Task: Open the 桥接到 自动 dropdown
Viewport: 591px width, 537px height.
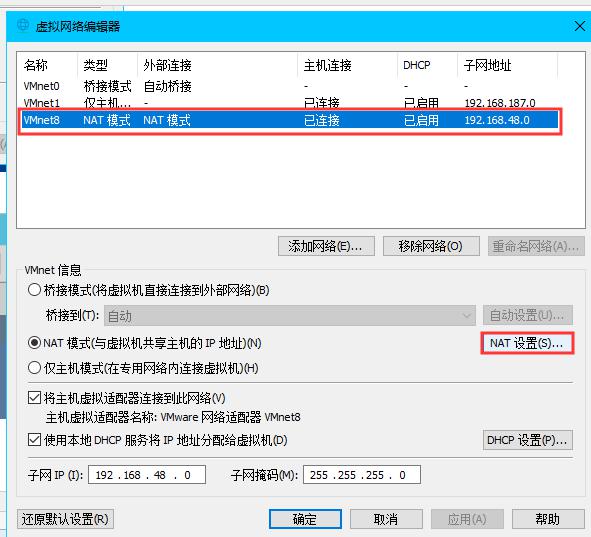Action: click(289, 316)
